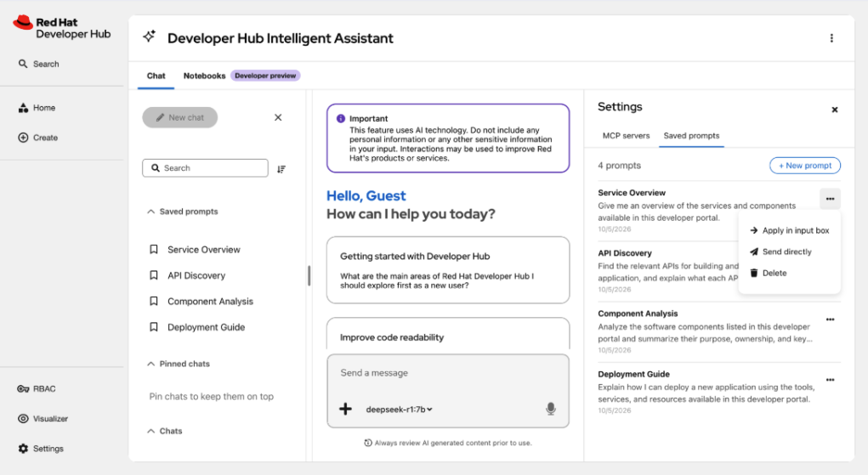Open the ellipsis menu for Deployment Guide prompt
868x475 pixels.
coord(830,380)
